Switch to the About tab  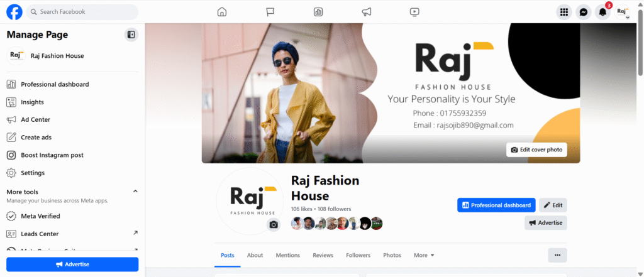[255, 255]
